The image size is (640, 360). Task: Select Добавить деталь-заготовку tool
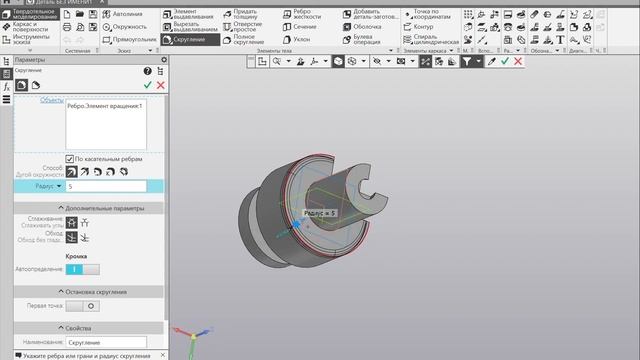click(370, 14)
